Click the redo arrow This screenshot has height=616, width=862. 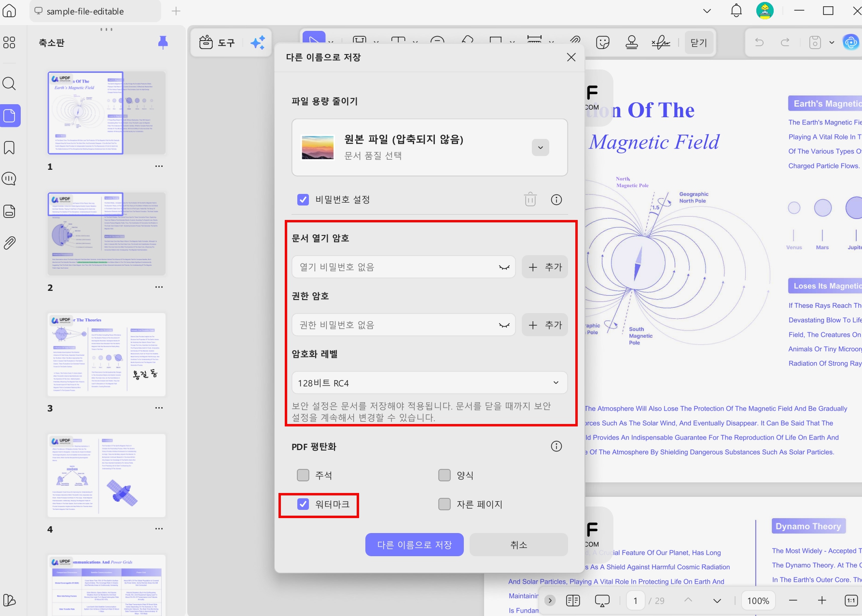tap(785, 42)
